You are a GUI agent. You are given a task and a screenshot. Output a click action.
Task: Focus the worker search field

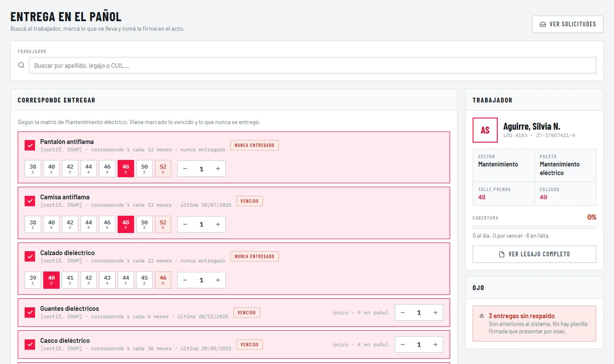tap(312, 65)
